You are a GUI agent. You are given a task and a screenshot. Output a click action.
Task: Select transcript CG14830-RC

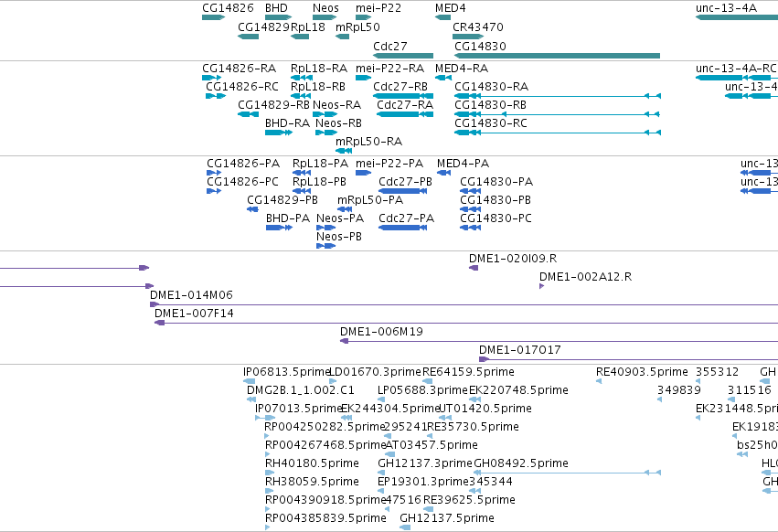tap(558, 133)
